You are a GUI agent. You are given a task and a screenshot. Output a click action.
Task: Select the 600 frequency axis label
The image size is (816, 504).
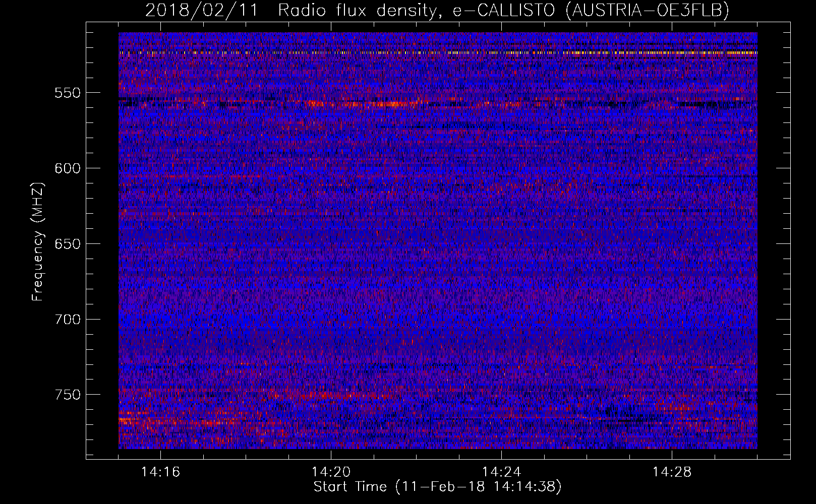(68, 168)
